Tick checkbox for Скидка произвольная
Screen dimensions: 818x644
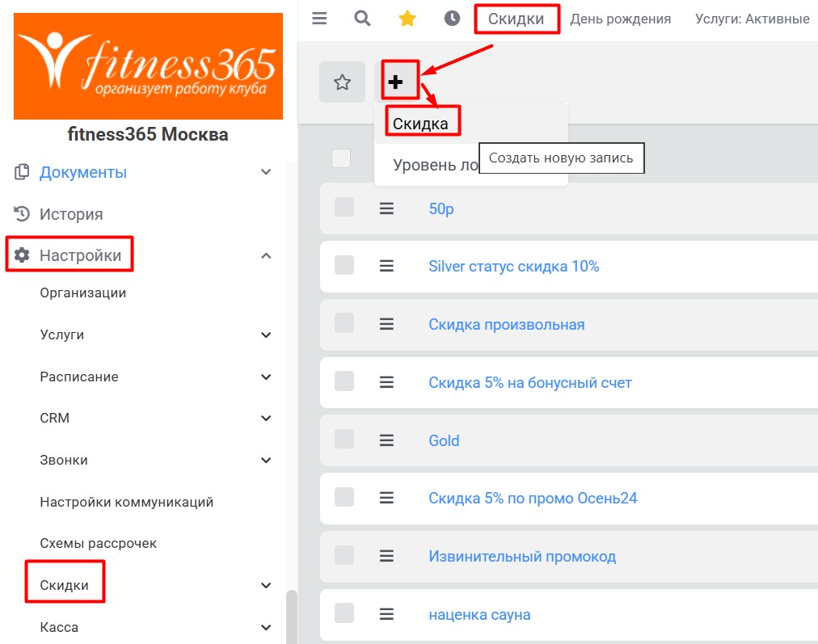[344, 322]
